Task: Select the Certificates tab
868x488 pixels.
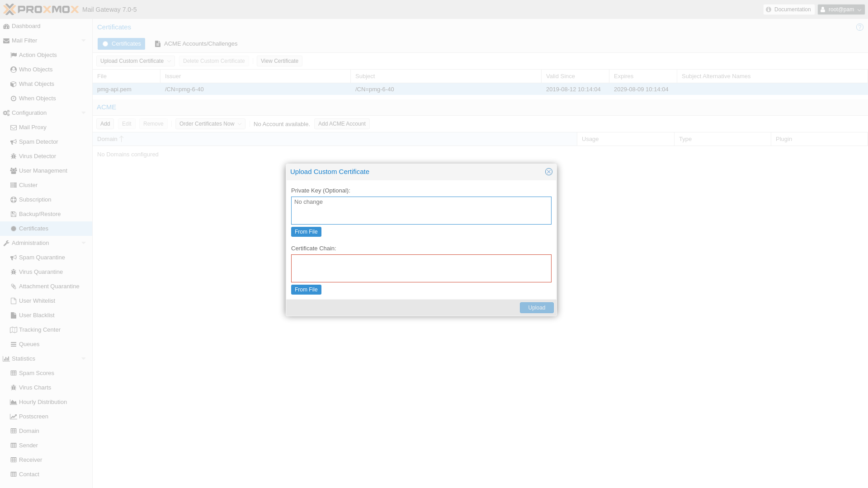Action: tap(121, 44)
